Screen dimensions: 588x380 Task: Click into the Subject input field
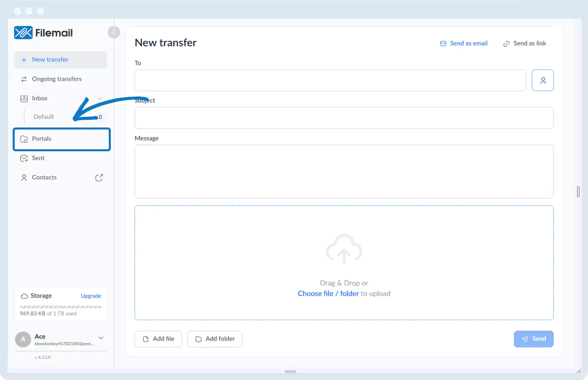(x=344, y=118)
